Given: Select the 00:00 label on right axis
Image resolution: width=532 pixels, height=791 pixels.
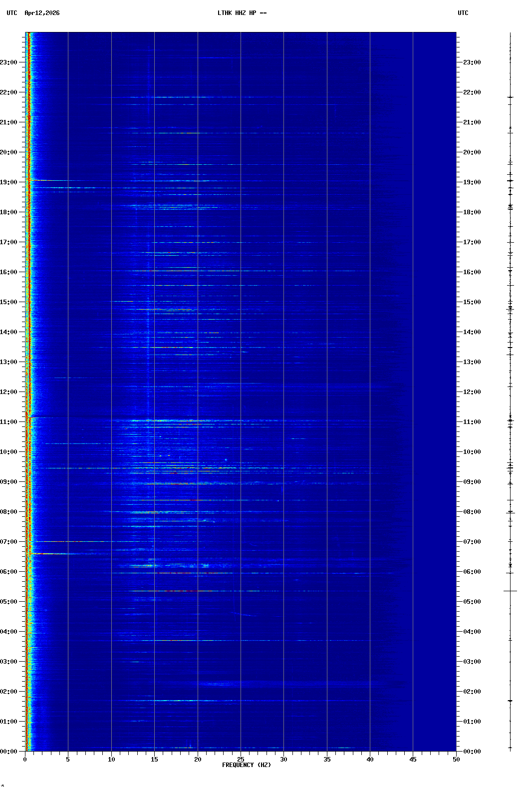Looking at the screenshot, I should tap(472, 752).
